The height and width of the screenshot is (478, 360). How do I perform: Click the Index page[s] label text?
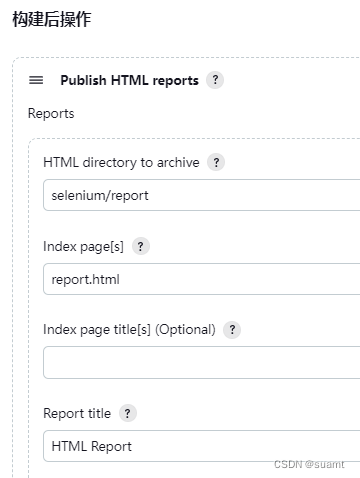point(83,247)
